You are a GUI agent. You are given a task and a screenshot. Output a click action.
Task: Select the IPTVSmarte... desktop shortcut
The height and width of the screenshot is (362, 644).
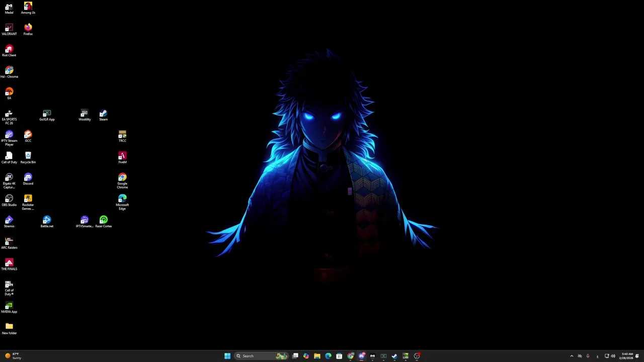[x=85, y=222]
